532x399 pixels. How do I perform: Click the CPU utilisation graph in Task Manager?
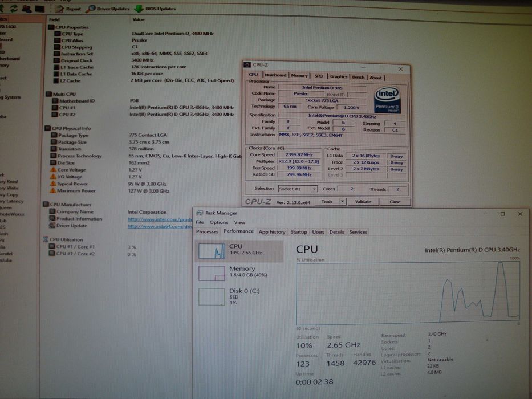point(408,294)
